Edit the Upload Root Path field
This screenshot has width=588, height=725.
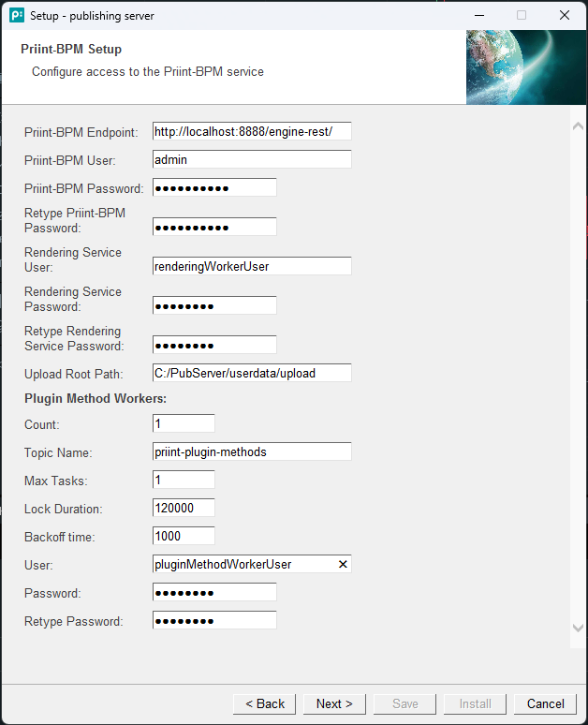(x=252, y=373)
